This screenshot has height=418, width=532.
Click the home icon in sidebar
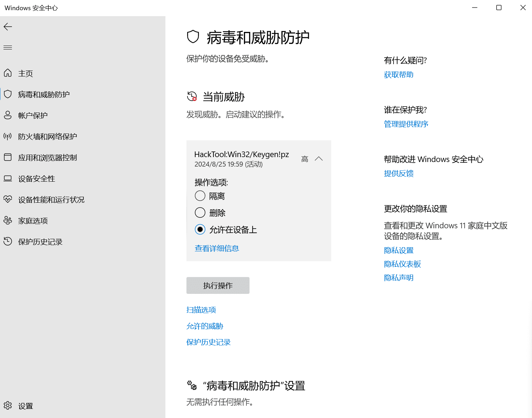[8, 73]
